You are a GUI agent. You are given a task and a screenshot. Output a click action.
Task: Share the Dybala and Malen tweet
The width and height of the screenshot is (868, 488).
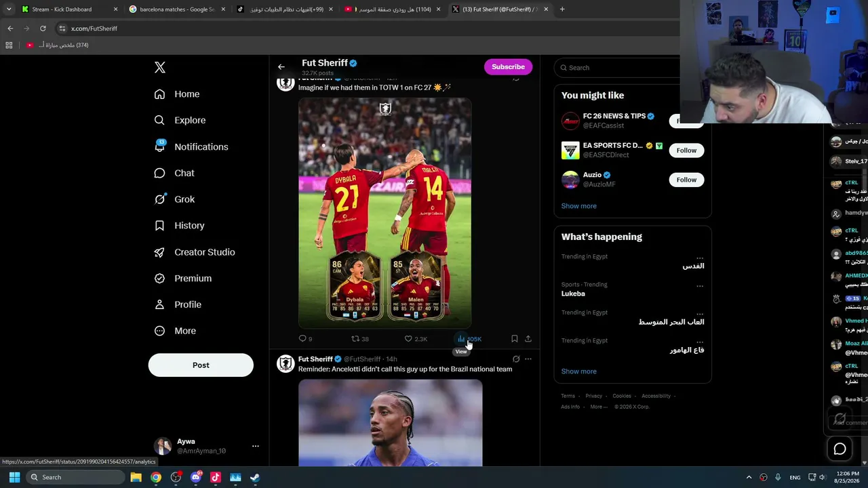click(x=528, y=339)
